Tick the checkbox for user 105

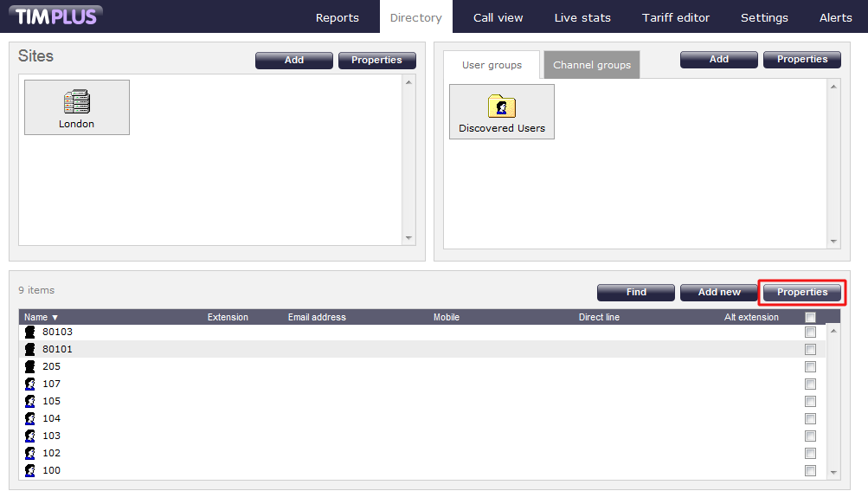(810, 401)
